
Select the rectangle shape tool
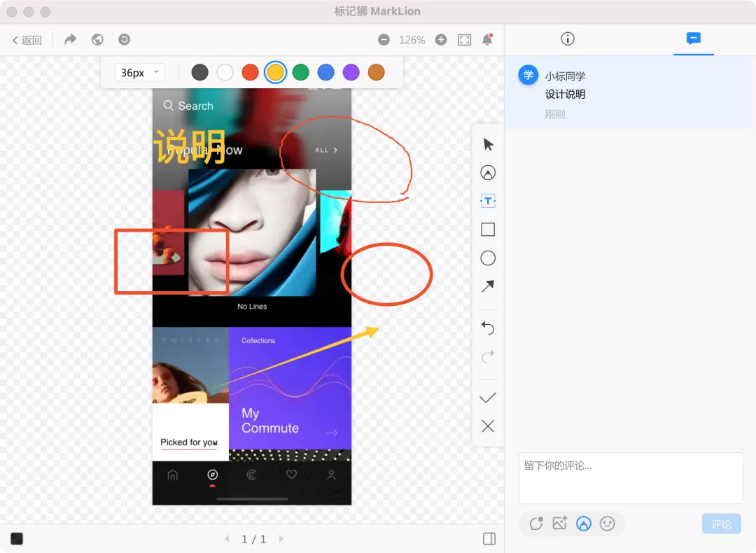(x=488, y=230)
